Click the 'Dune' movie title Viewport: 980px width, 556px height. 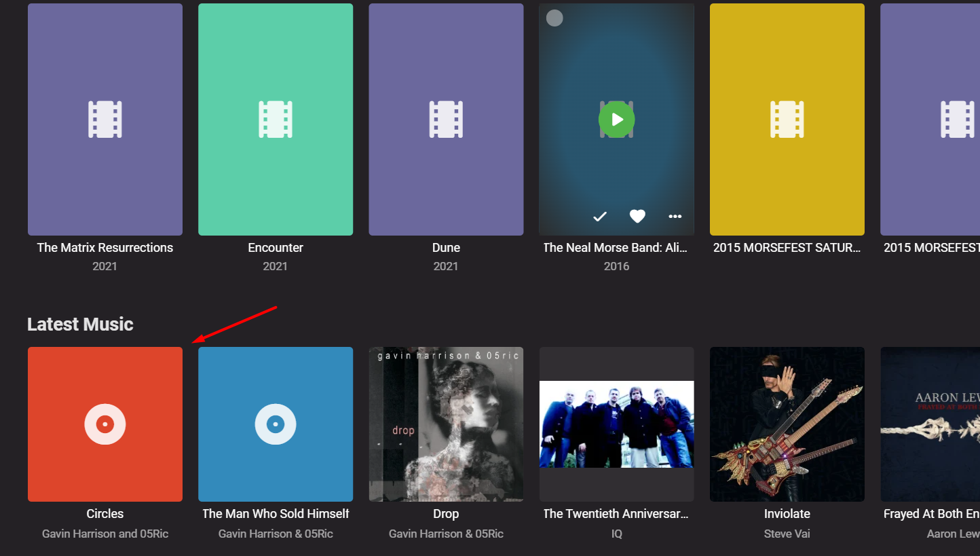[446, 248]
